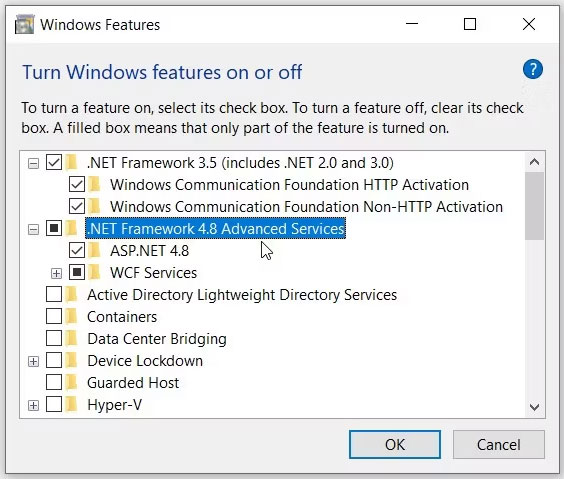
Task: Confirm changes with the OK button
Action: pos(395,444)
